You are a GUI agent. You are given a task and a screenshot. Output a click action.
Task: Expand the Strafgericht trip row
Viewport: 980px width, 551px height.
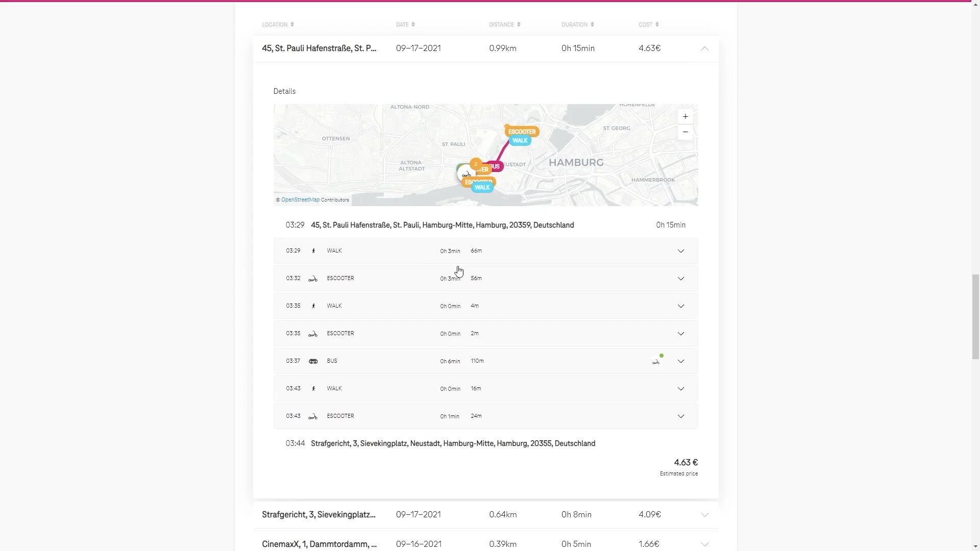704,515
